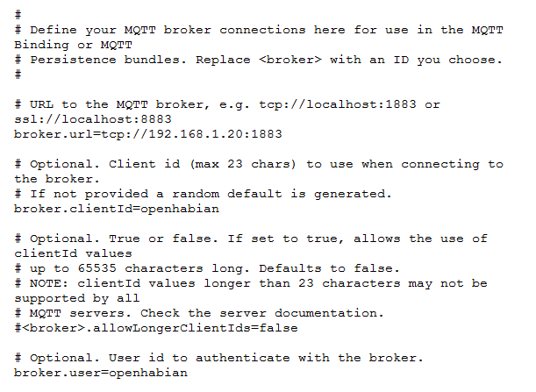Click the 'up to 65535 characters' comment
This screenshot has width=536, height=392.
click(x=207, y=268)
